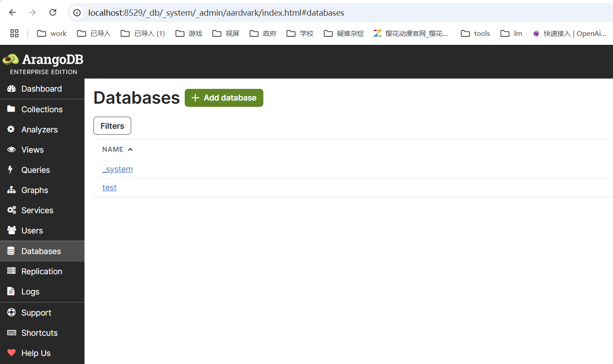The height and width of the screenshot is (364, 613).
Task: Open the Dashboard panel icon
Action: click(11, 89)
